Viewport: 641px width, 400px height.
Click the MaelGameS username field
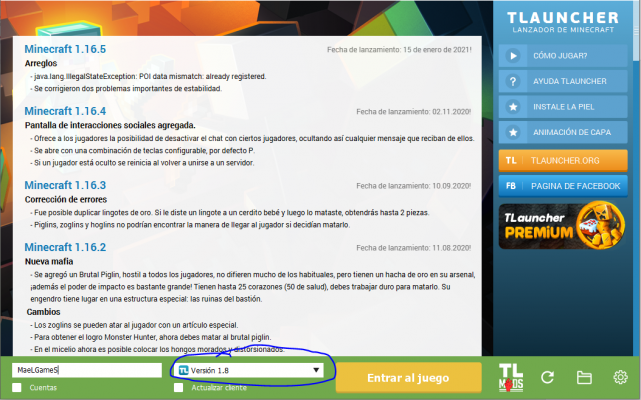(87, 370)
